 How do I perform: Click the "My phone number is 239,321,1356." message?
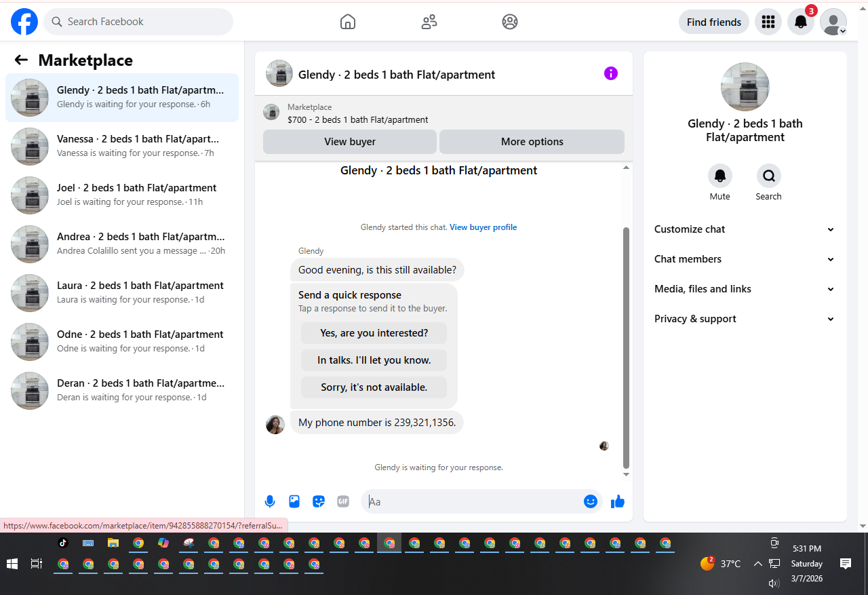(377, 423)
